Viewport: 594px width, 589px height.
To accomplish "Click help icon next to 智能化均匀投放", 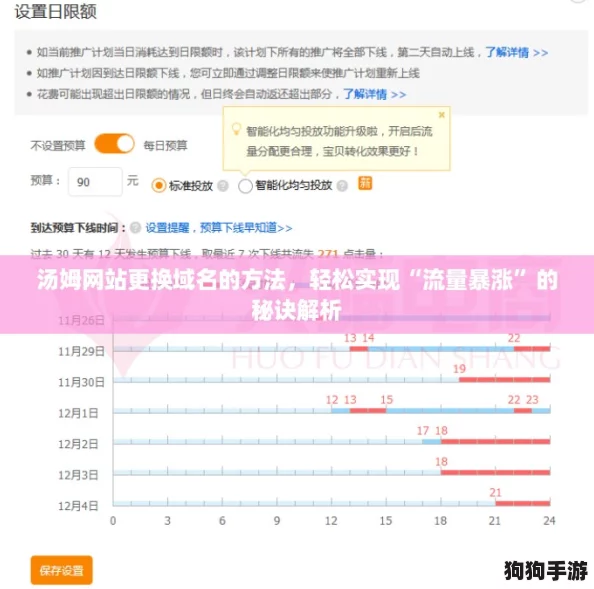I will 342,186.
